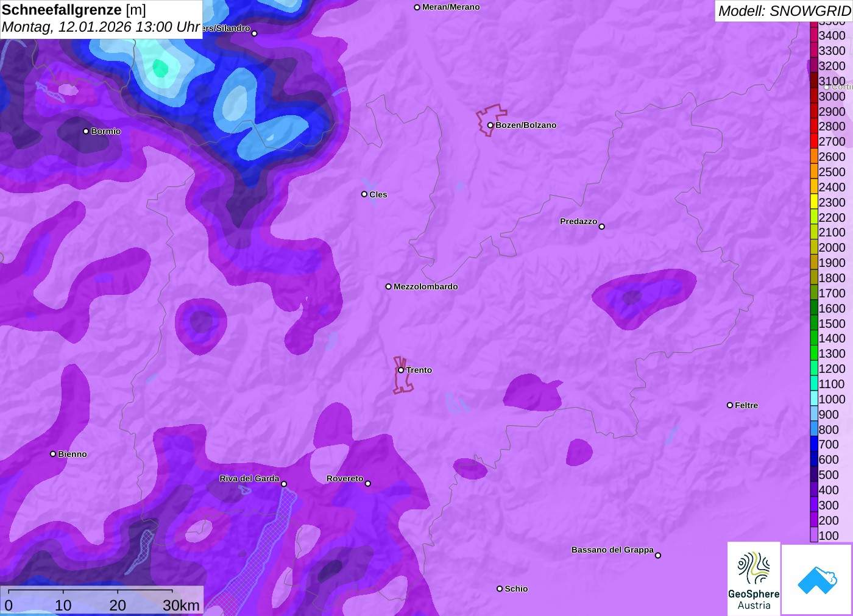Viewport: 853px width, 616px height.
Task: Click the Trento label text
Action: click(x=419, y=370)
